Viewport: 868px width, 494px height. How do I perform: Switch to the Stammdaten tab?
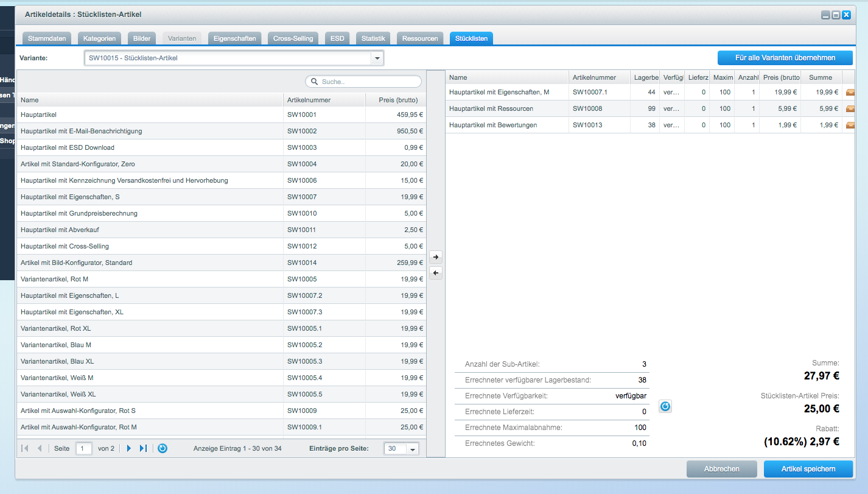[x=47, y=38]
